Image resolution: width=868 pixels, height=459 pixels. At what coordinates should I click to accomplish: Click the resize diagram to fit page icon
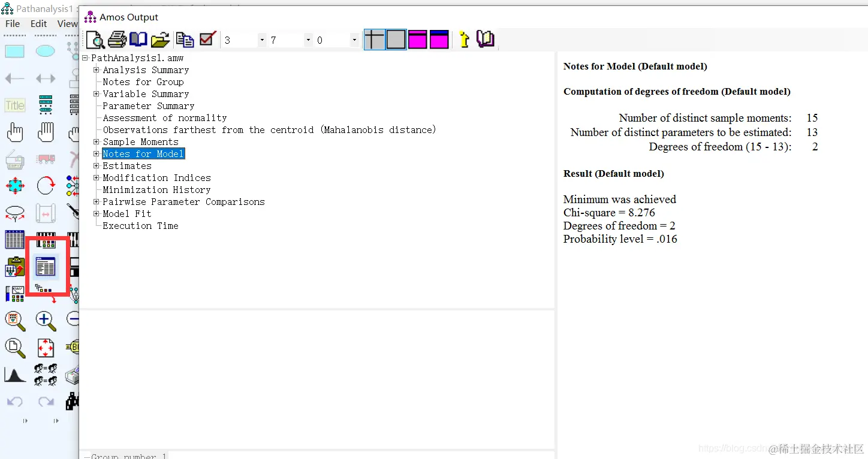coord(46,348)
